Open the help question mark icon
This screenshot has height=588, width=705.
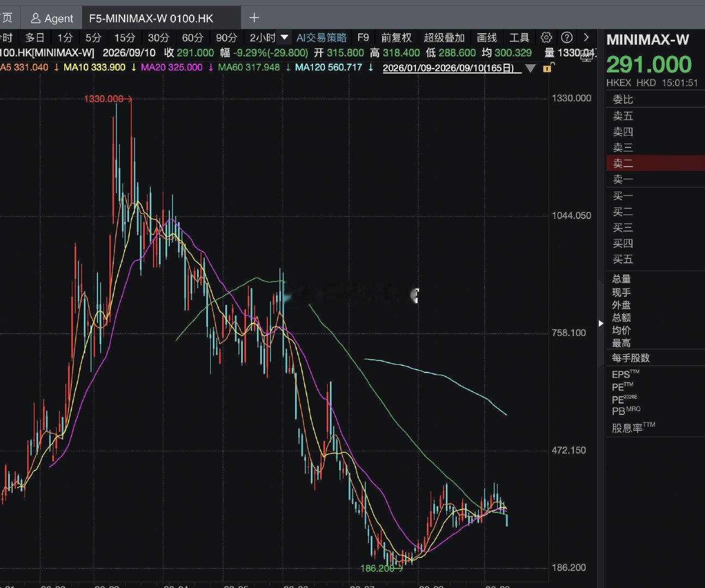(567, 37)
